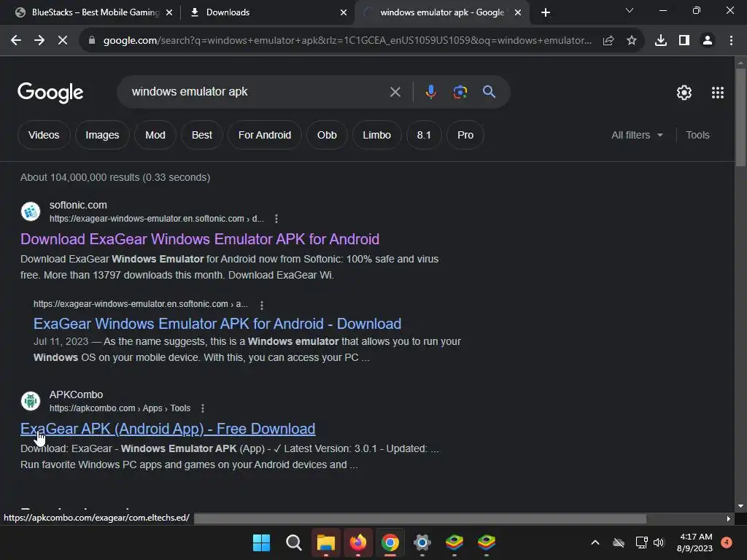Start voice search with microphone
Viewport: 747px width, 560px height.
430,92
